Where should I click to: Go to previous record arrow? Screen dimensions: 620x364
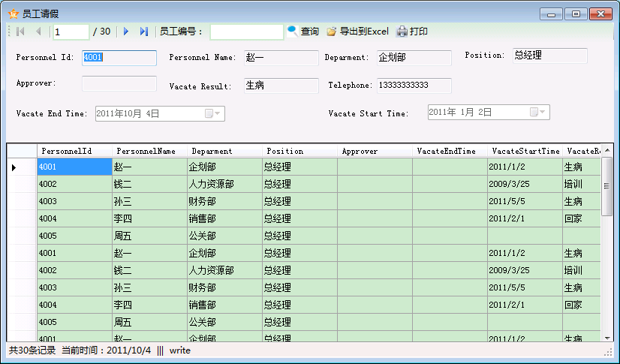pos(38,32)
